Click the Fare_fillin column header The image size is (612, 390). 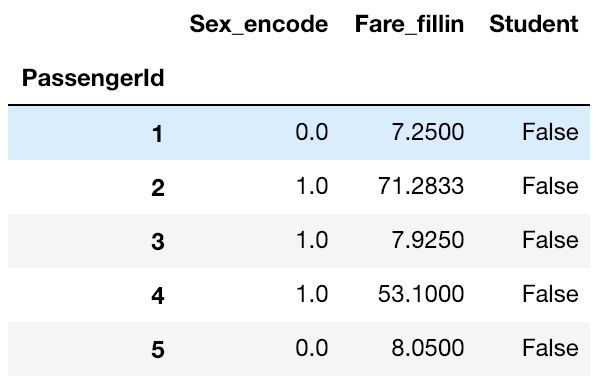[409, 25]
